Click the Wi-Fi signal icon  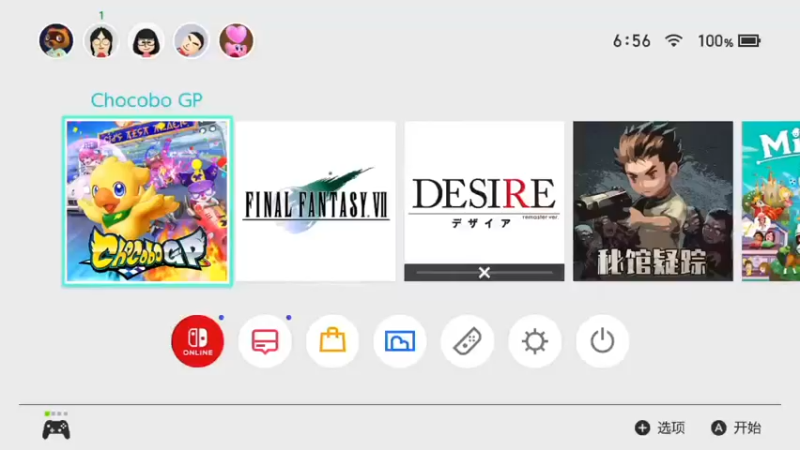coord(673,40)
